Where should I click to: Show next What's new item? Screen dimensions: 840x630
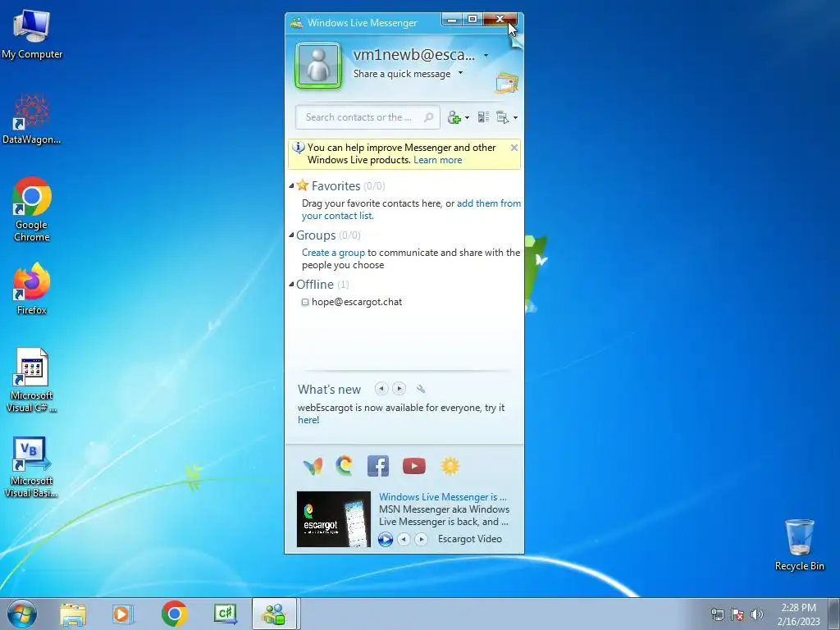399,388
